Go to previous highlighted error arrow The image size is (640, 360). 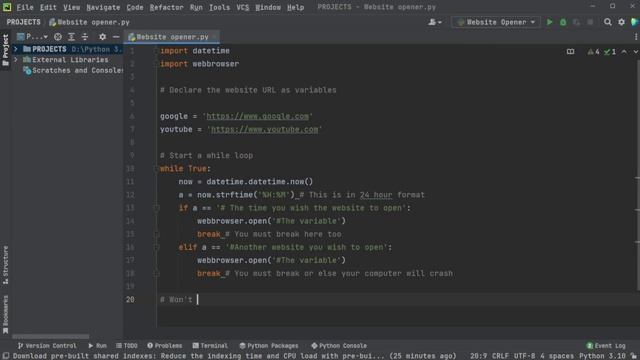coord(624,52)
